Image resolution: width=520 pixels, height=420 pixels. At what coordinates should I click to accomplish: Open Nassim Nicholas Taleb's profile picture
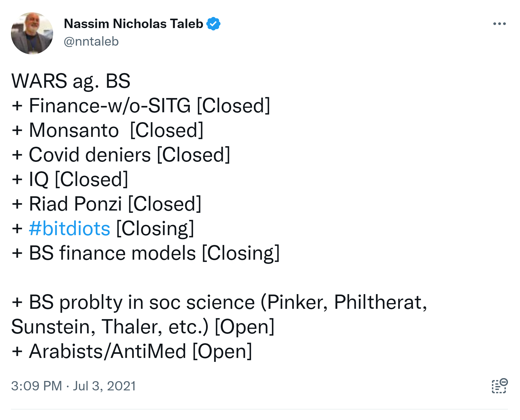32,33
